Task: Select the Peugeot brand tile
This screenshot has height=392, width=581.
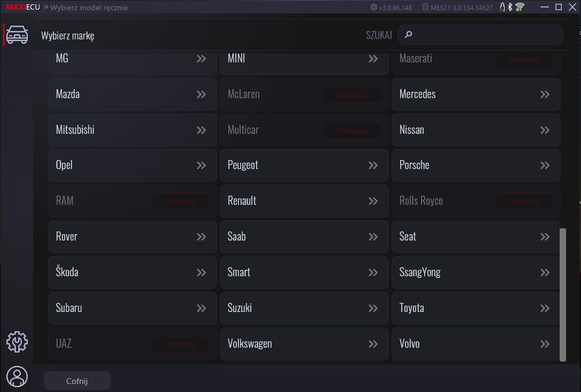Action: (304, 165)
